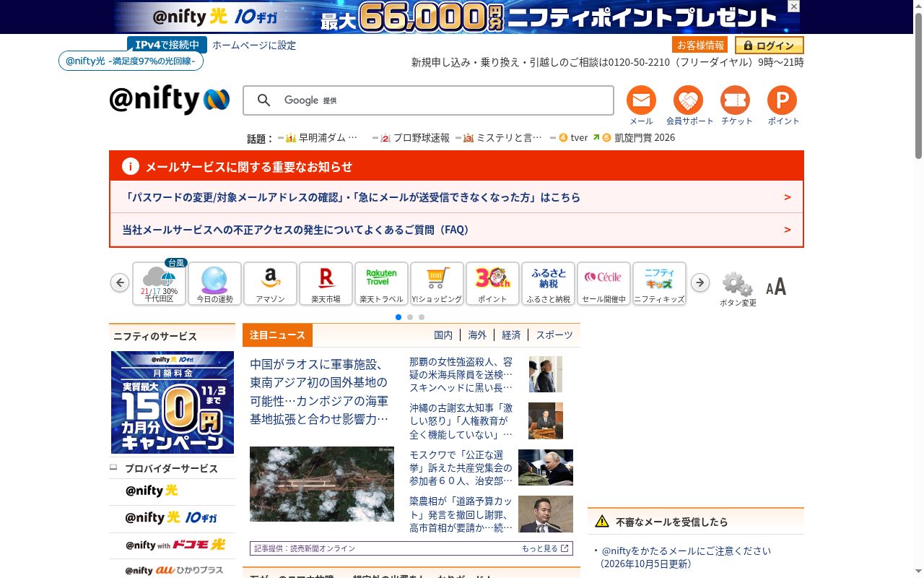Open the ニフティキッズ shortcut
This screenshot has height=578, width=924.
(660, 283)
